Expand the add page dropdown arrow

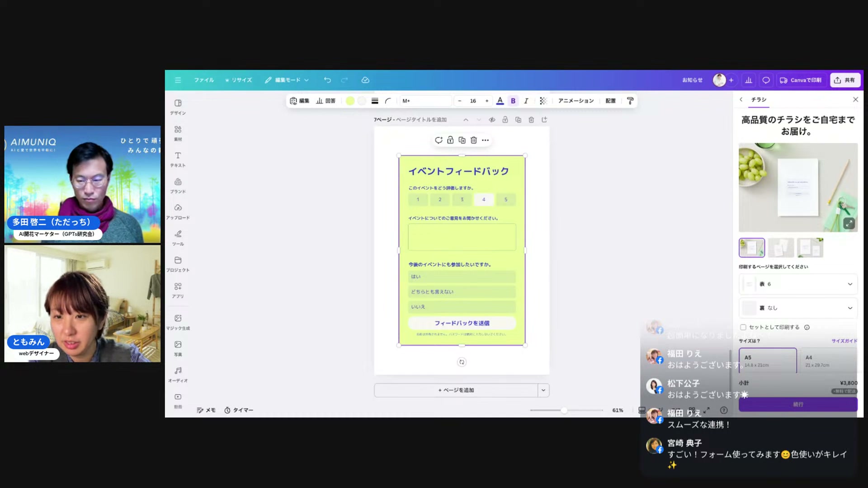[543, 390]
